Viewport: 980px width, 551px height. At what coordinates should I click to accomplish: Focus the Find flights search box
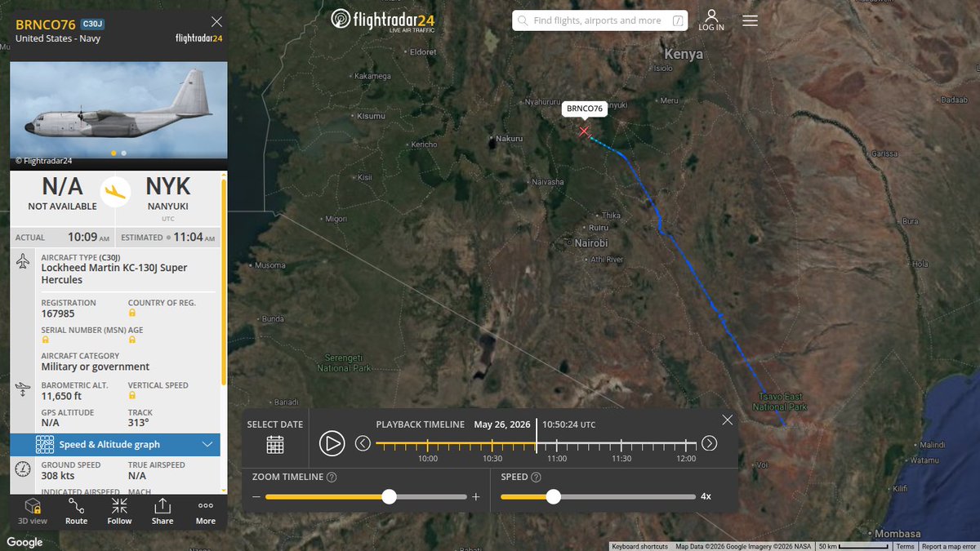click(x=599, y=20)
